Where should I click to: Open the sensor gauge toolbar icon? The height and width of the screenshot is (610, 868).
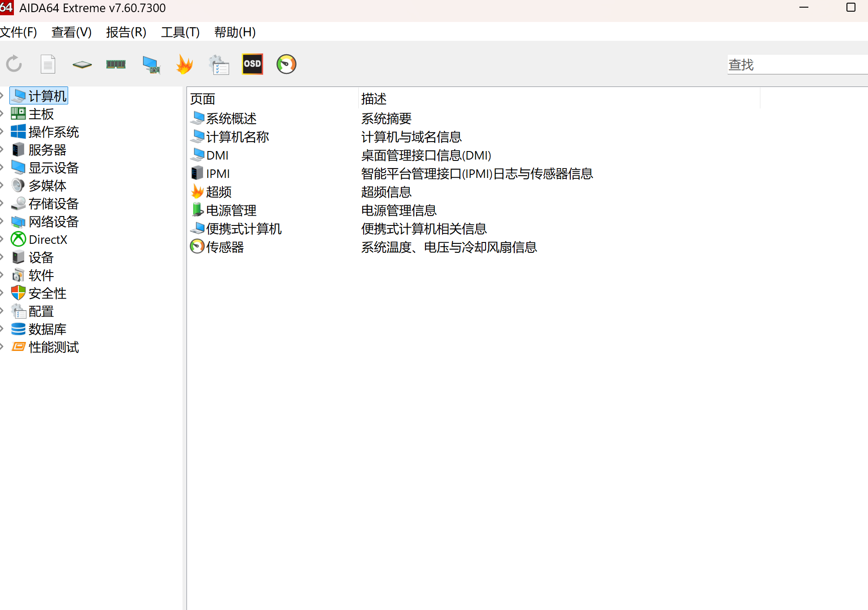(x=286, y=64)
